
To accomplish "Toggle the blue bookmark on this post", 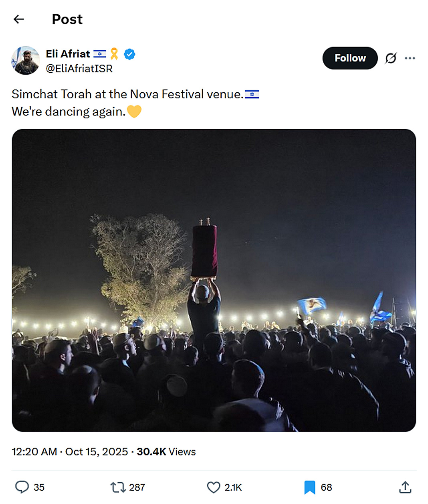I will [x=309, y=487].
